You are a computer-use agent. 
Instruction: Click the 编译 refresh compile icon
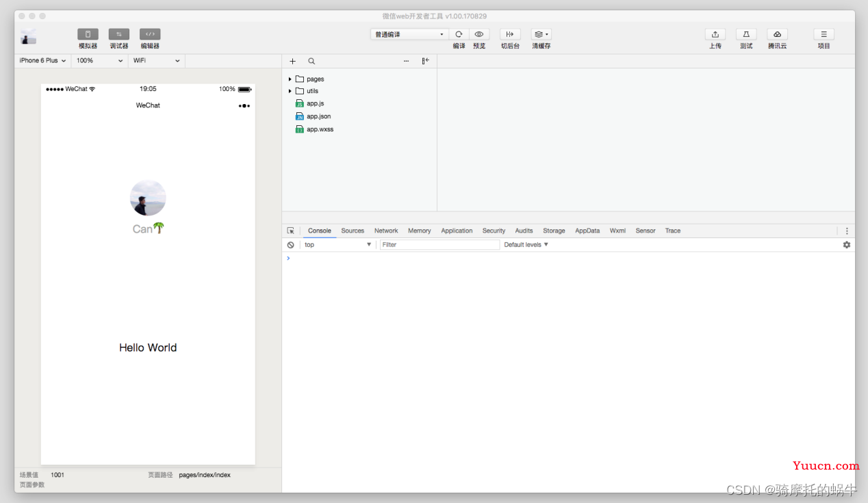click(459, 34)
